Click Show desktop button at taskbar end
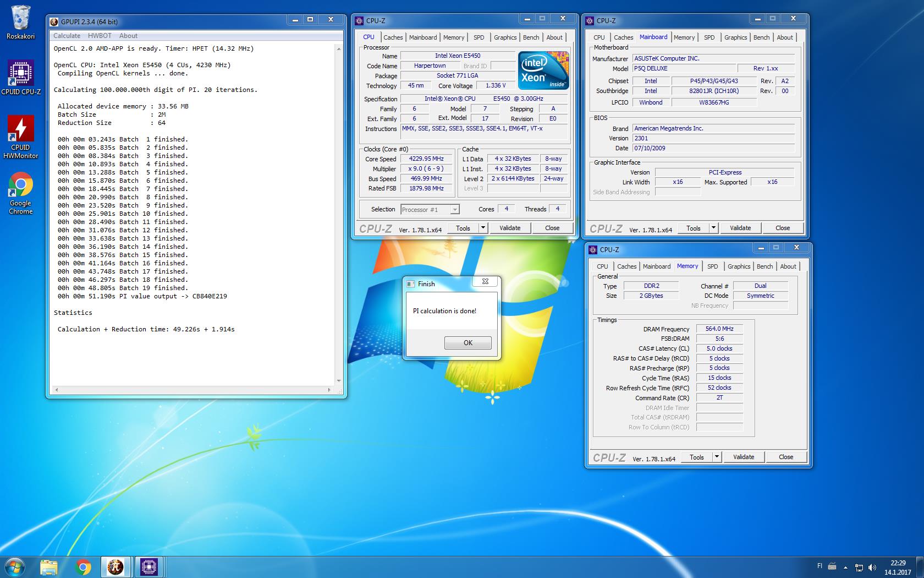 [x=920, y=567]
